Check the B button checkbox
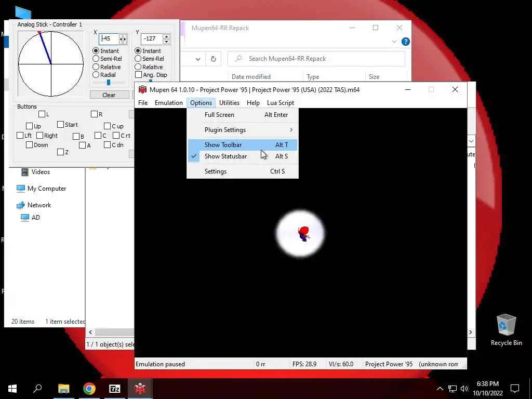The width and height of the screenshot is (532, 399). [76, 137]
